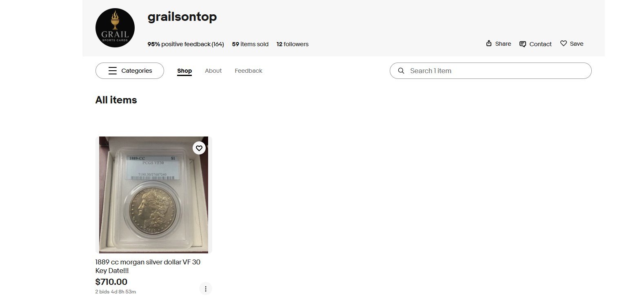Open the Contact seller message icon
Image resolution: width=644 pixels, height=302 pixels.
[523, 44]
